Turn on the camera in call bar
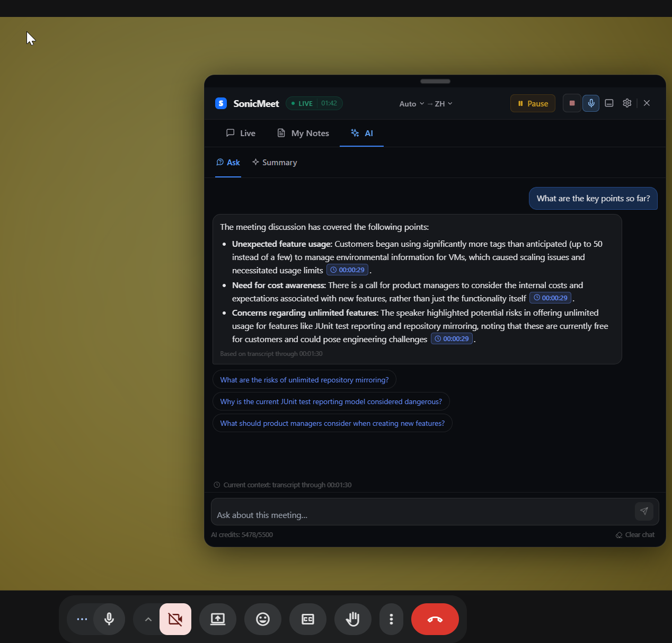Screen dimensions: 672x643 [175, 619]
